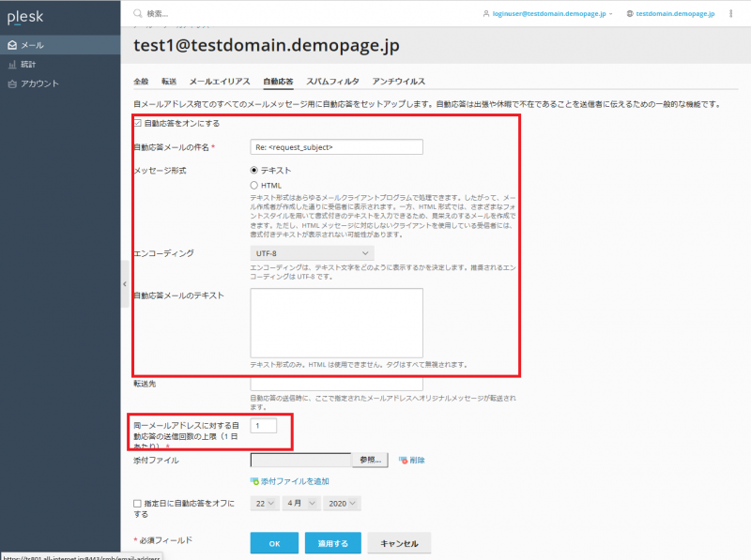Open アカウント (Account) in the sidebar
Screen dimensions: 751x560
pyautogui.click(x=39, y=83)
